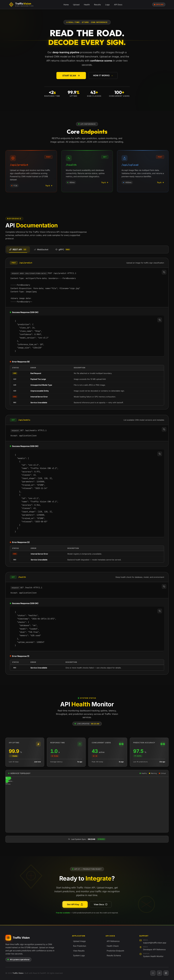Switch to the WebSocket tab

41,250
